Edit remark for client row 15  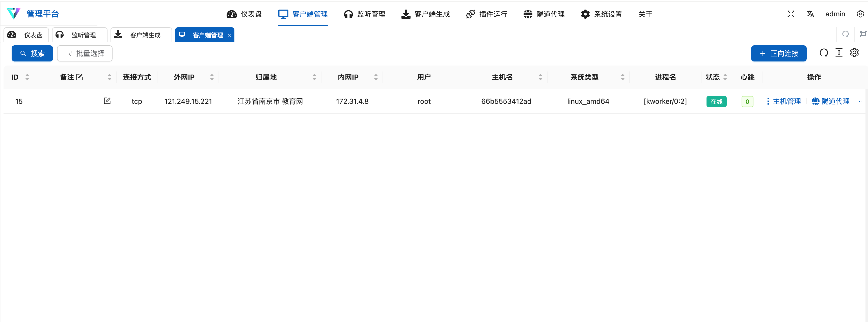107,101
